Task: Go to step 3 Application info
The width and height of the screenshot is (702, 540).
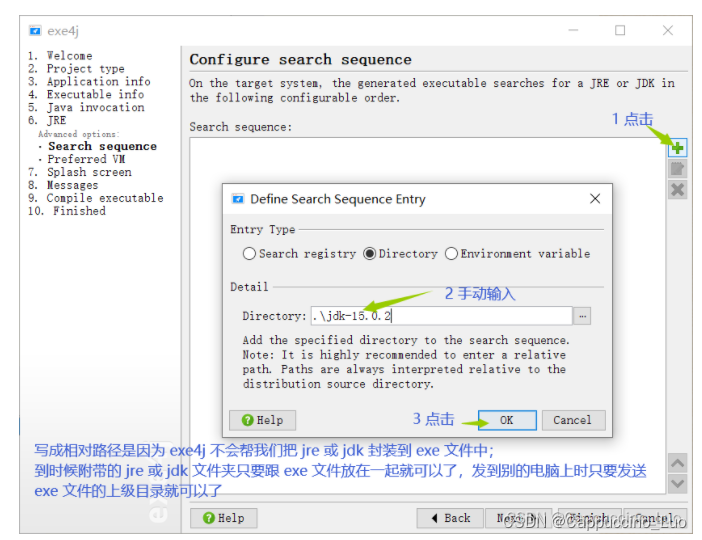Action: pyautogui.click(x=89, y=81)
